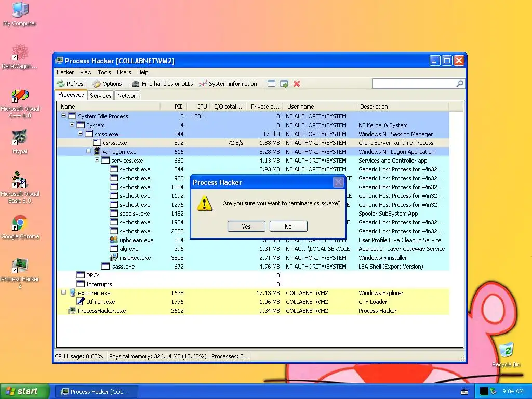This screenshot has height=399, width=532.
Task: Collapse the System Idle Process node
Action: pos(63,116)
